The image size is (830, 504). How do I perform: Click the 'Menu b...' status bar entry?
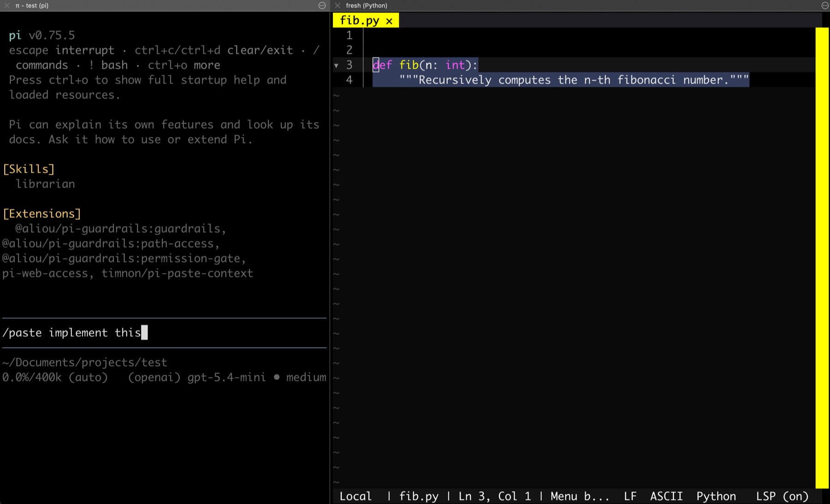580,496
